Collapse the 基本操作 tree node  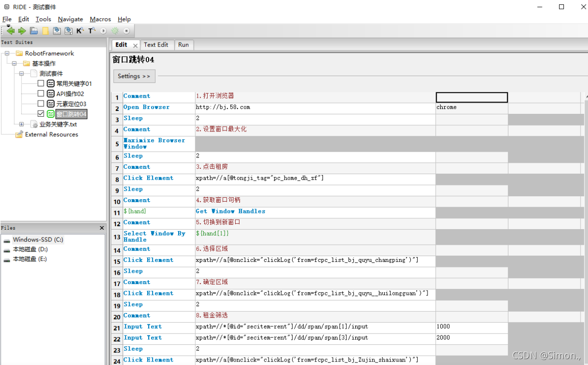[14, 63]
